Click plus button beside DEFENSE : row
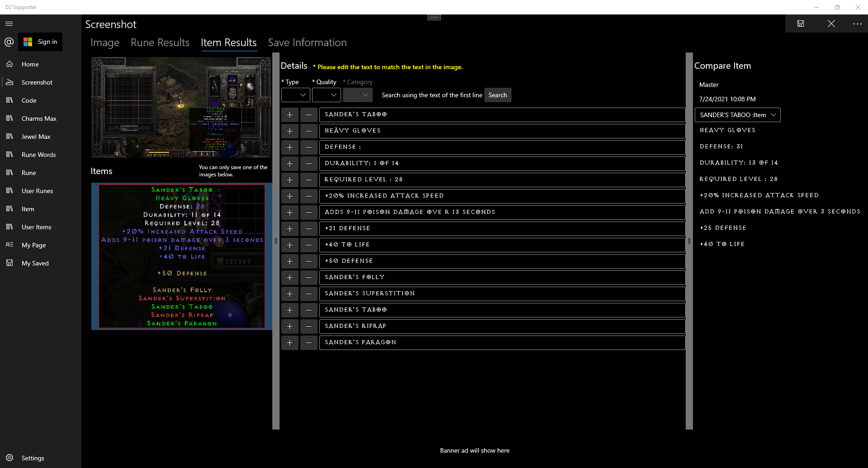Screen dimensions: 868x468 (290, 147)
